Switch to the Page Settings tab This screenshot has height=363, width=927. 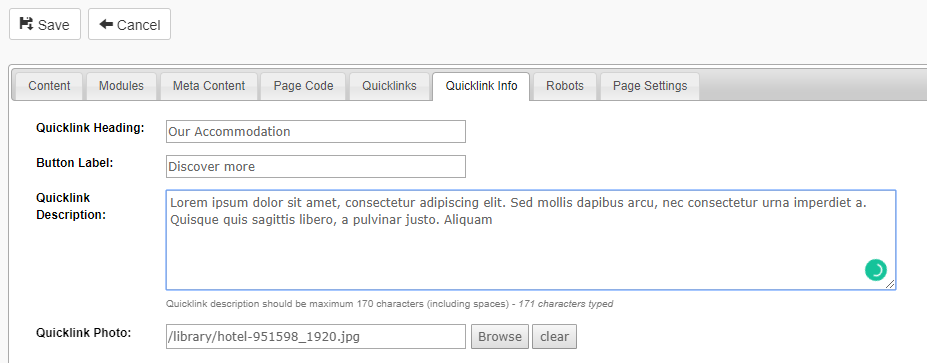tap(650, 86)
